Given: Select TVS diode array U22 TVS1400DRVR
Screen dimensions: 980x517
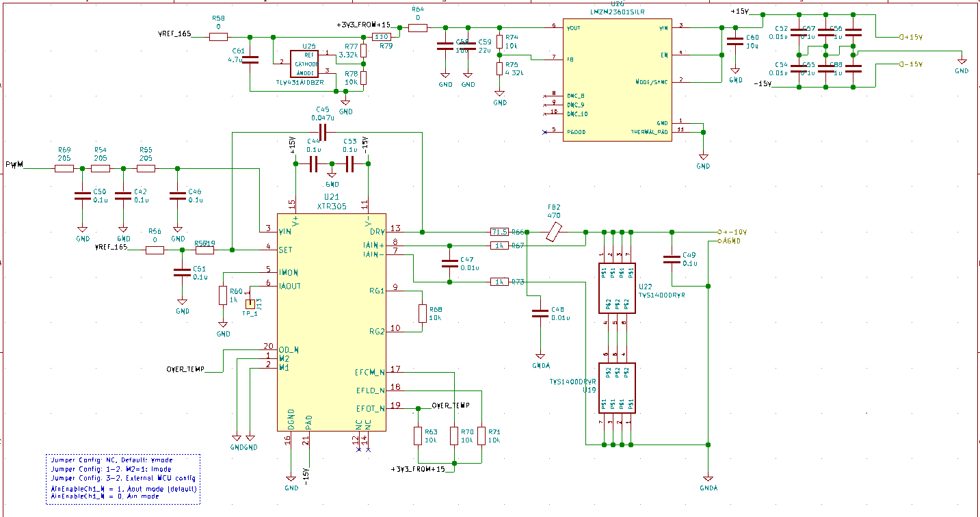Looking at the screenshot, I should point(615,287).
